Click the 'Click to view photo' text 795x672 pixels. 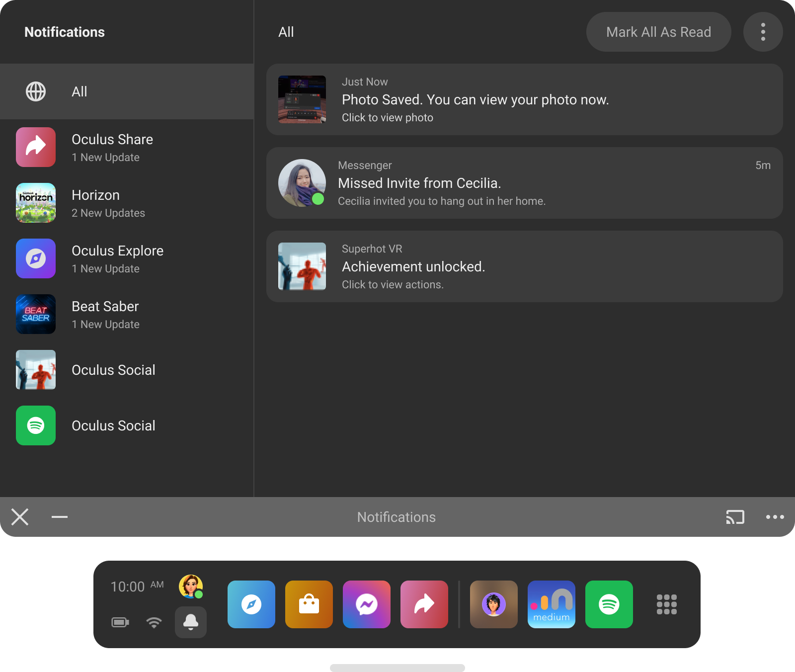[388, 118]
